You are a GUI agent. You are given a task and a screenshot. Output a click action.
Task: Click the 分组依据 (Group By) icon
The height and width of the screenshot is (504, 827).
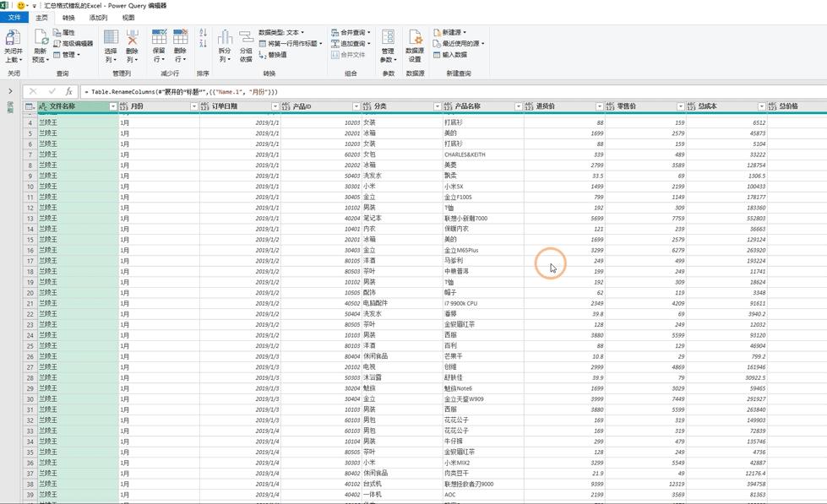[246, 38]
